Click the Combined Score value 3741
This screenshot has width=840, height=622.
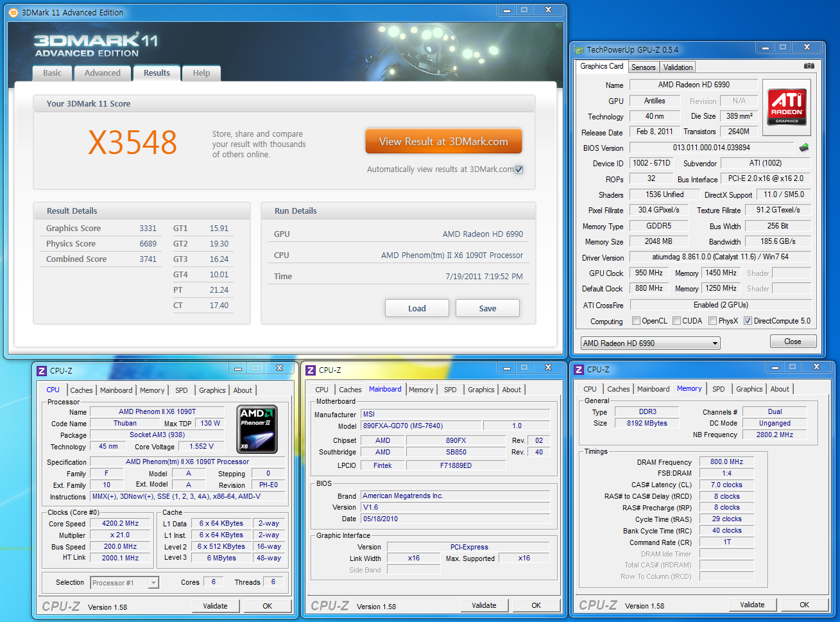coord(148,259)
